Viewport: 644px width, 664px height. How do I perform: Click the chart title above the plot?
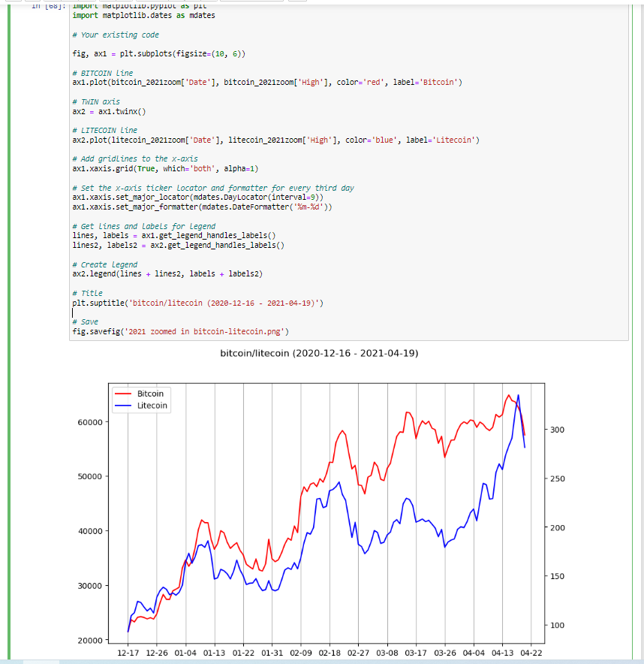(318, 353)
